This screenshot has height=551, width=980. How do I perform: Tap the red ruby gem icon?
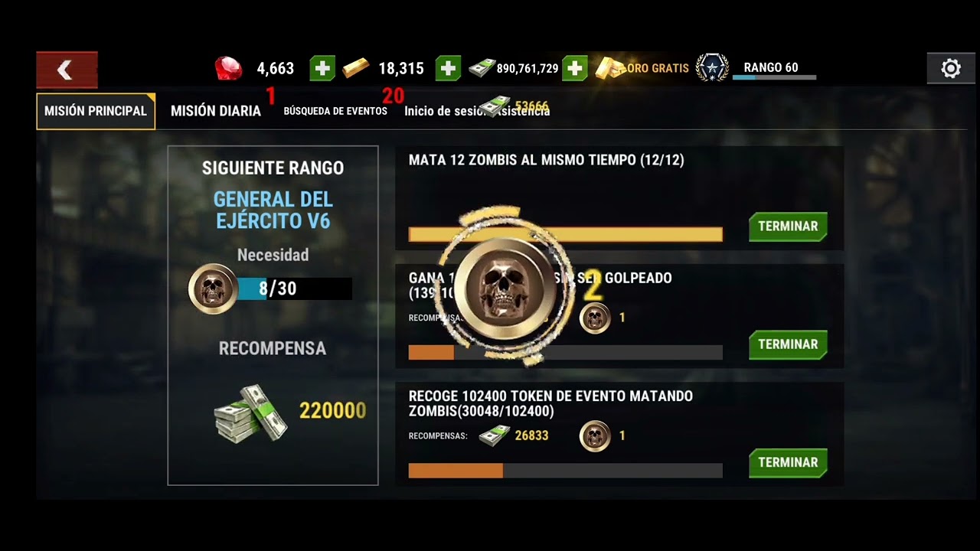click(x=228, y=68)
